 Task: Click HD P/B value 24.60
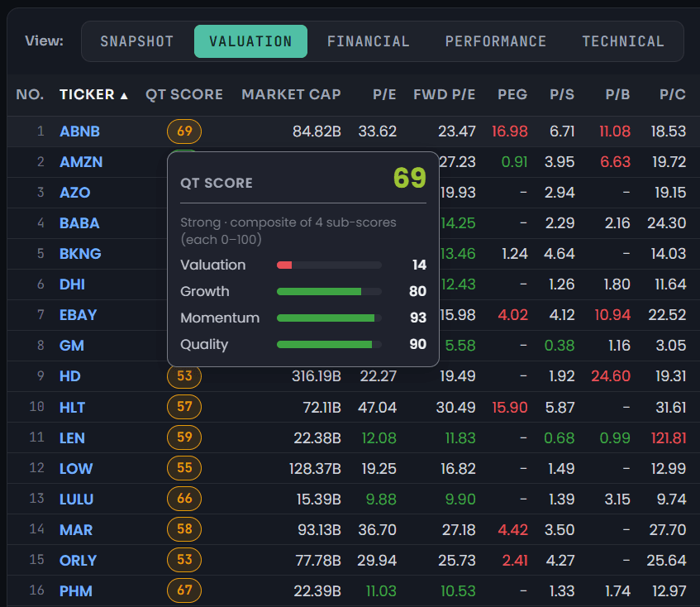coord(611,376)
